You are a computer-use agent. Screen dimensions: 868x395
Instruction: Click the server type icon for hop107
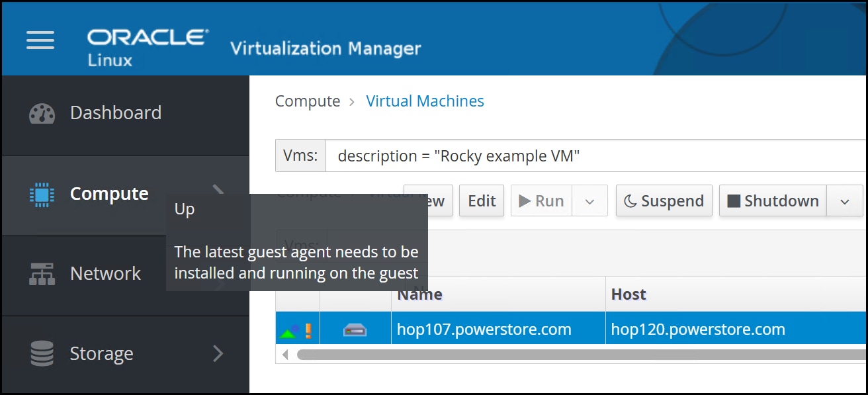(x=355, y=329)
